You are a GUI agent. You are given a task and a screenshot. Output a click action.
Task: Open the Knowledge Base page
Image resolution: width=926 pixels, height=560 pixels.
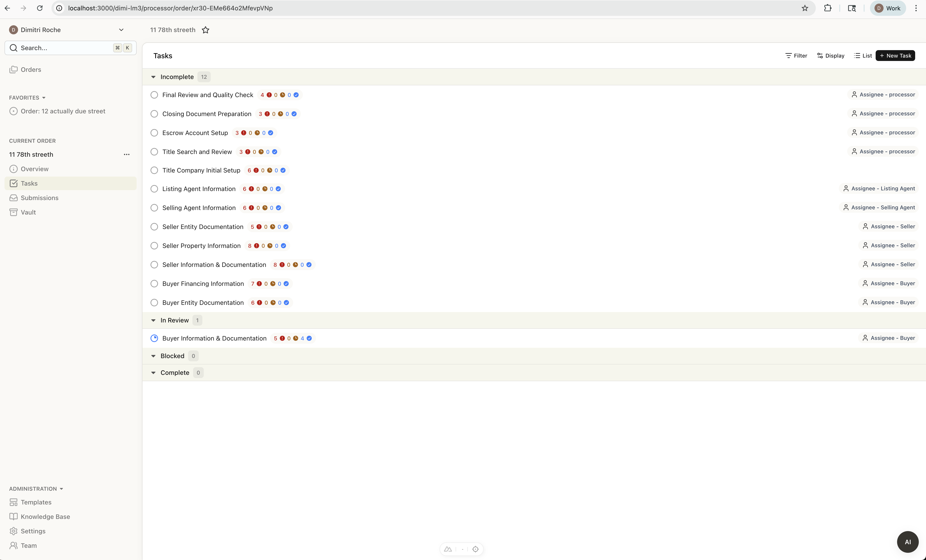(x=45, y=517)
